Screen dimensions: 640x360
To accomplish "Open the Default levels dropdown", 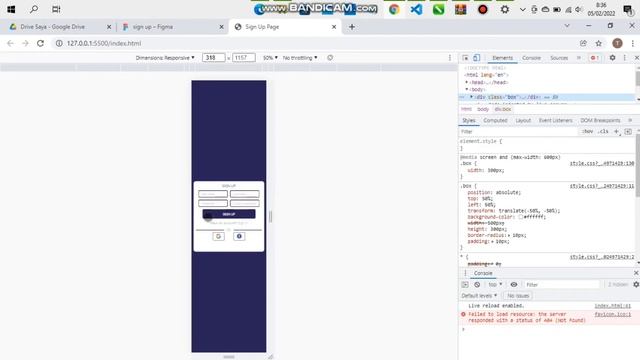I will pos(479,296).
